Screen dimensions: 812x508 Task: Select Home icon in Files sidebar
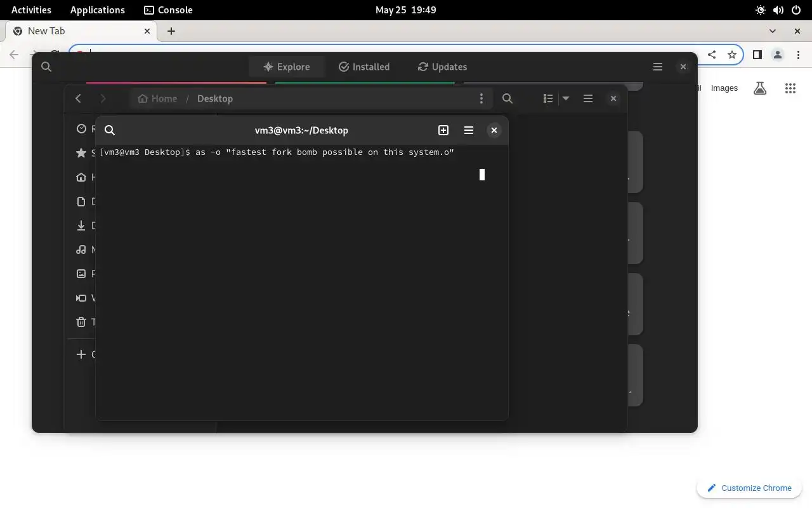click(81, 177)
